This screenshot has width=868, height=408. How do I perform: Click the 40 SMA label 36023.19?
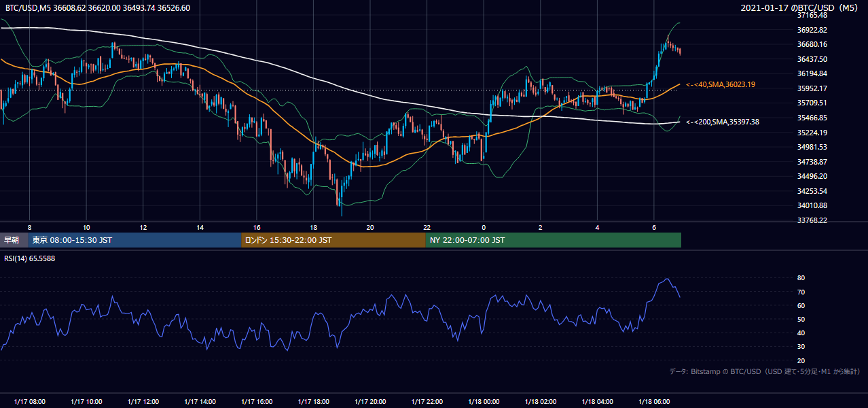click(721, 84)
